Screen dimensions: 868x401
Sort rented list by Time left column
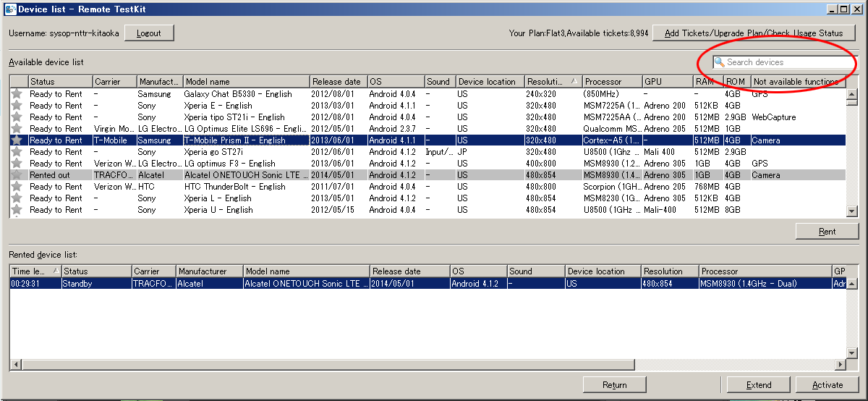pyautogui.click(x=35, y=271)
